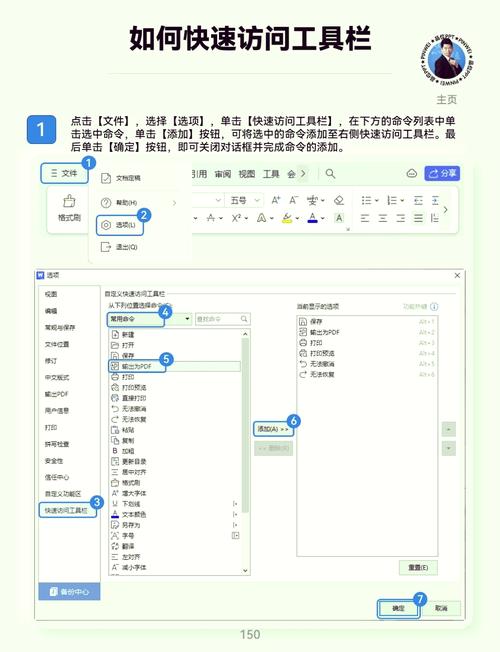The image size is (500, 652).
Task: Click the 备份中心 button in dialog sidebar
Action: click(69, 591)
